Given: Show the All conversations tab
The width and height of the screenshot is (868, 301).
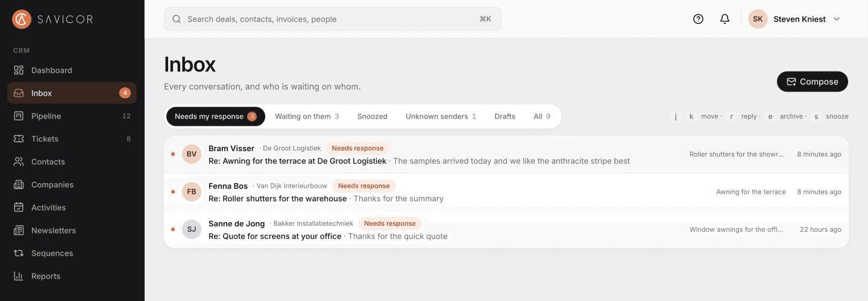Looking at the screenshot, I should tap(542, 117).
